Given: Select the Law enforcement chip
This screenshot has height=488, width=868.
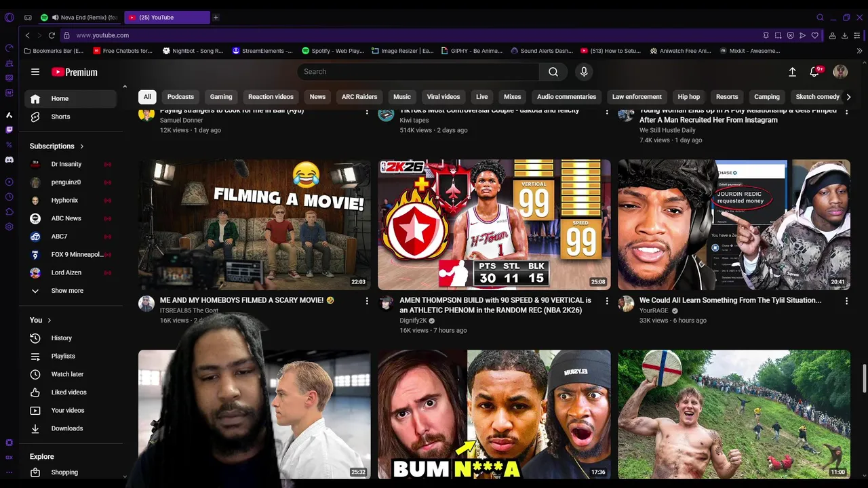Looking at the screenshot, I should pyautogui.click(x=637, y=97).
